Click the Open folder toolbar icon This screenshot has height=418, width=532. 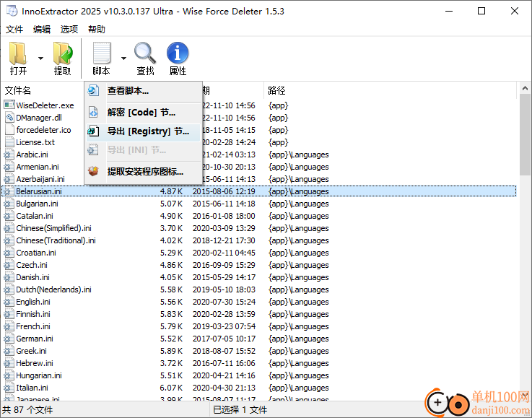(x=17, y=53)
